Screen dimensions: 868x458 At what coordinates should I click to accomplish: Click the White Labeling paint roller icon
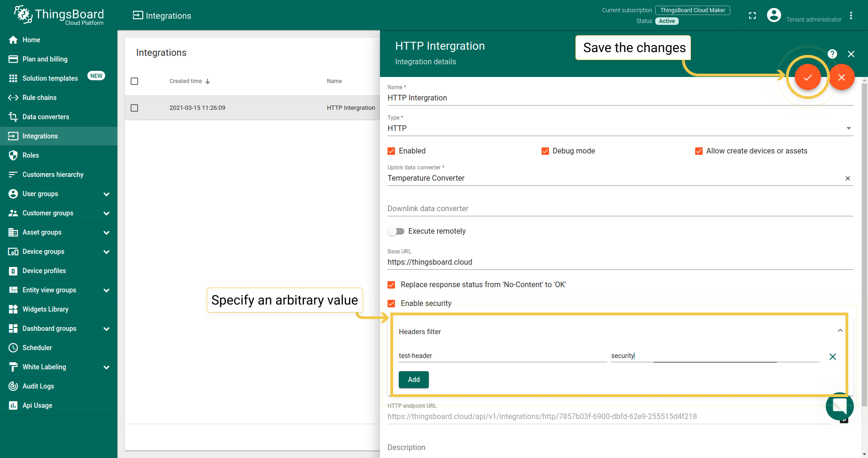click(13, 367)
